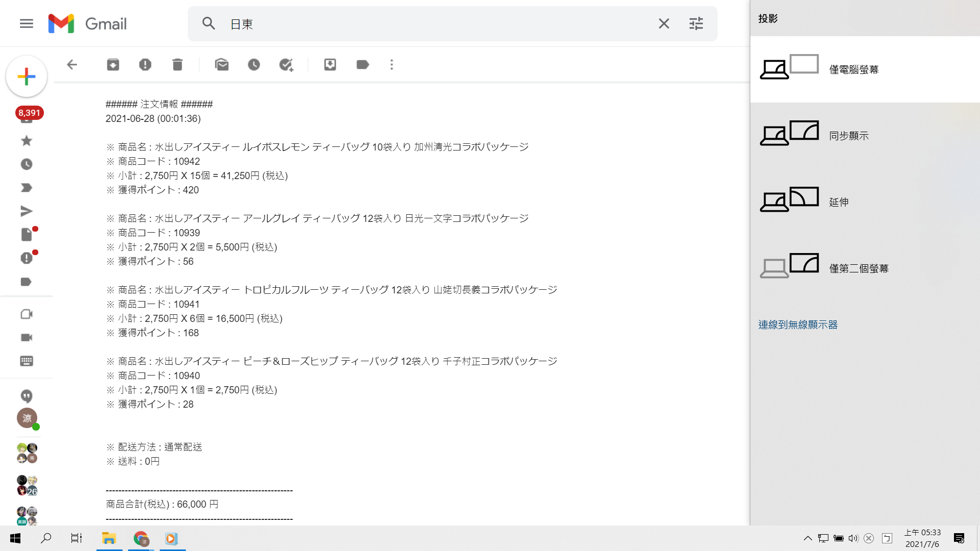Click the search magnifier icon in Gmail
Screen dimensions: 980x551
(x=208, y=23)
